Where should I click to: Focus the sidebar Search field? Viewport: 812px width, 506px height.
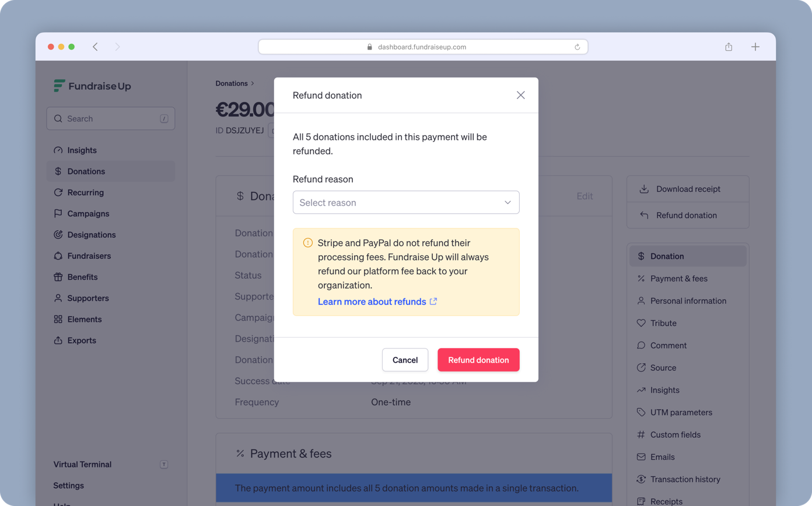coord(111,118)
